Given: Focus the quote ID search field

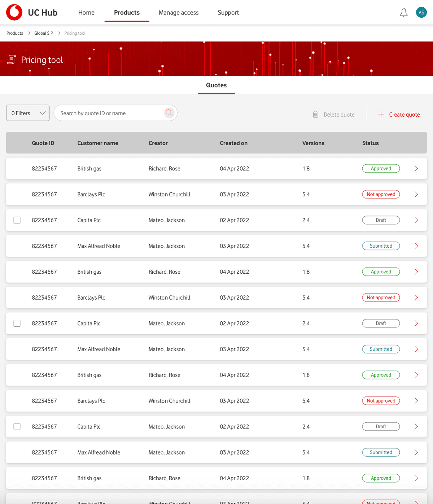Looking at the screenshot, I should pyautogui.click(x=111, y=113).
